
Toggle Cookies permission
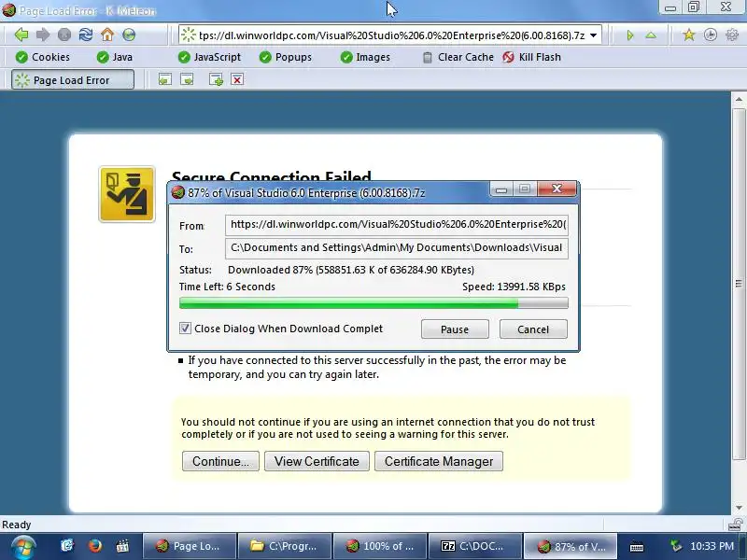43,57
